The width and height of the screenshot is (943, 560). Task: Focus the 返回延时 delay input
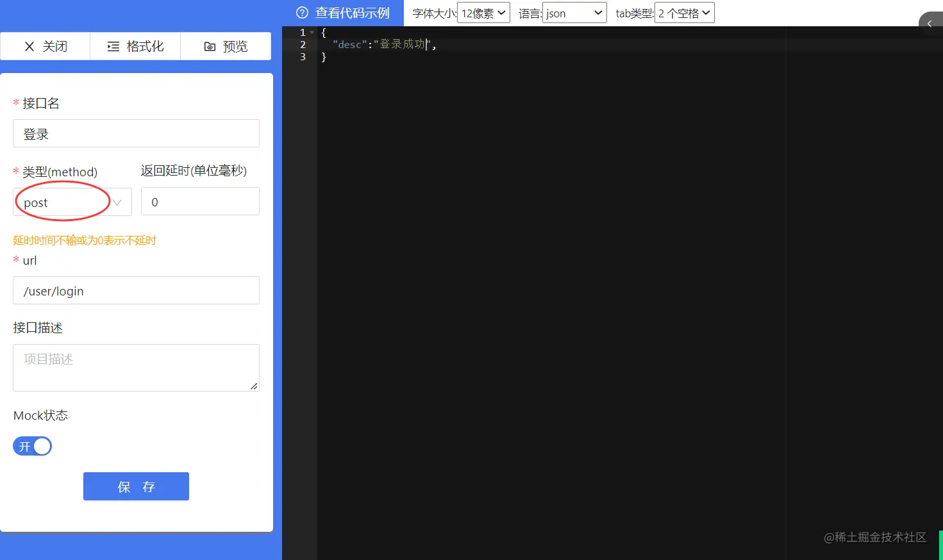(x=200, y=201)
